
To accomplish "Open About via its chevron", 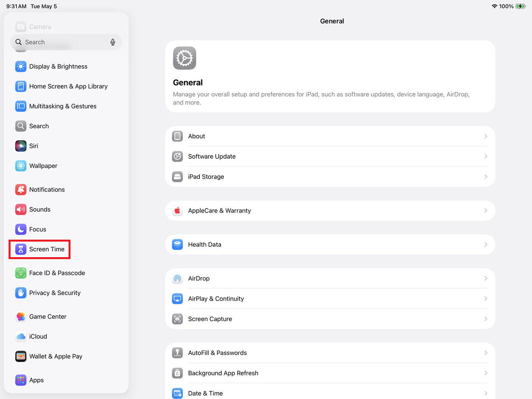I will (486, 136).
